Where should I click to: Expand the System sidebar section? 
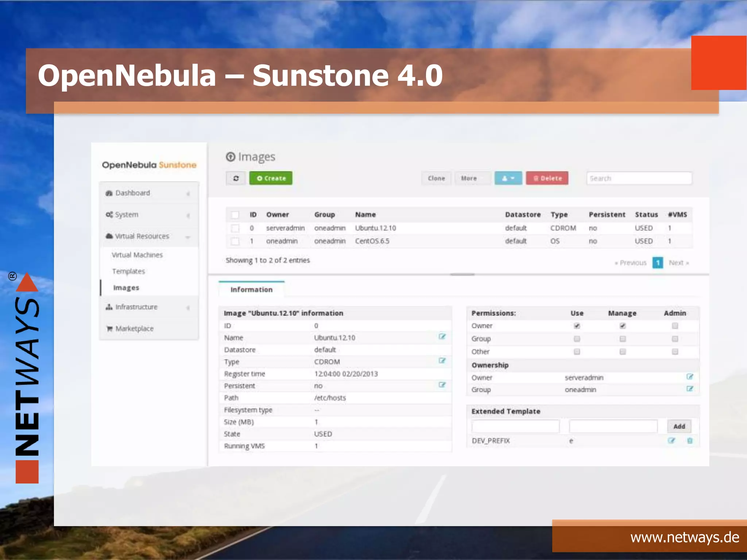[149, 215]
